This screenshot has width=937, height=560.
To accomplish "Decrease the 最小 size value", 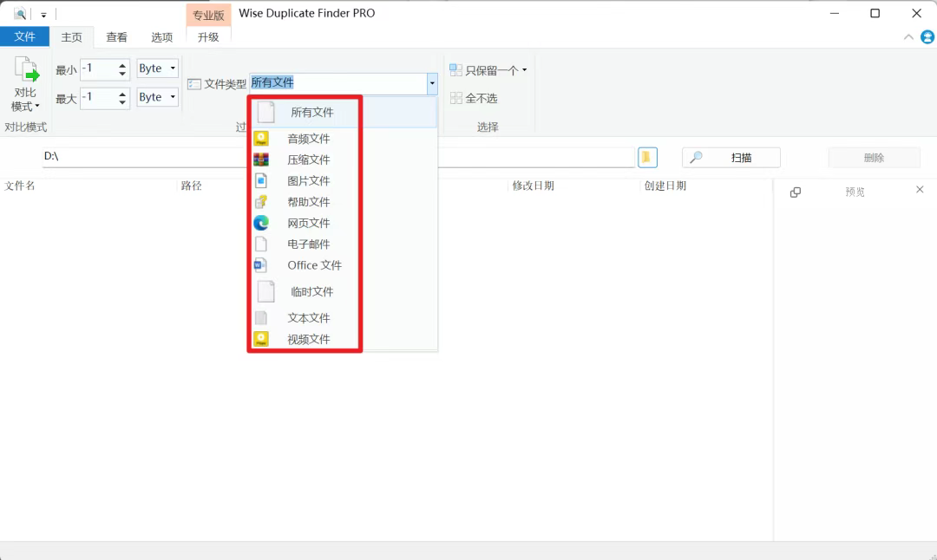I will (x=122, y=74).
